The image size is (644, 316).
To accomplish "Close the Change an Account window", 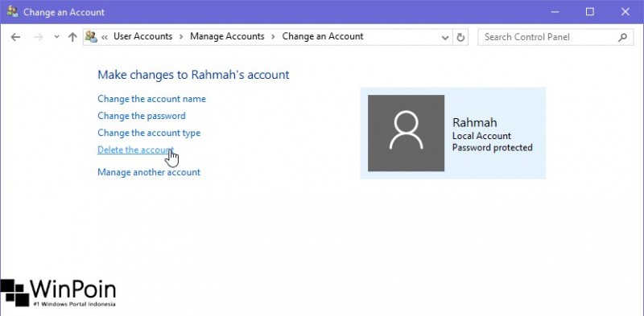I will click(625, 12).
